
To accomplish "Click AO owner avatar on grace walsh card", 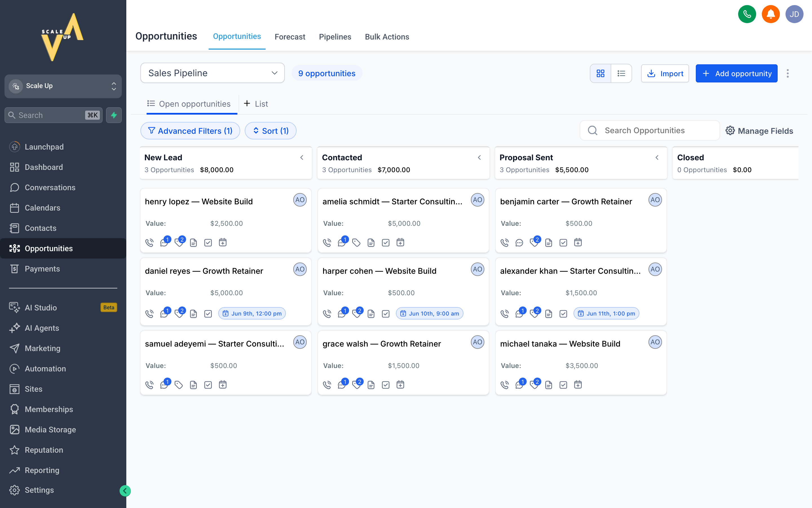I will pos(477,342).
